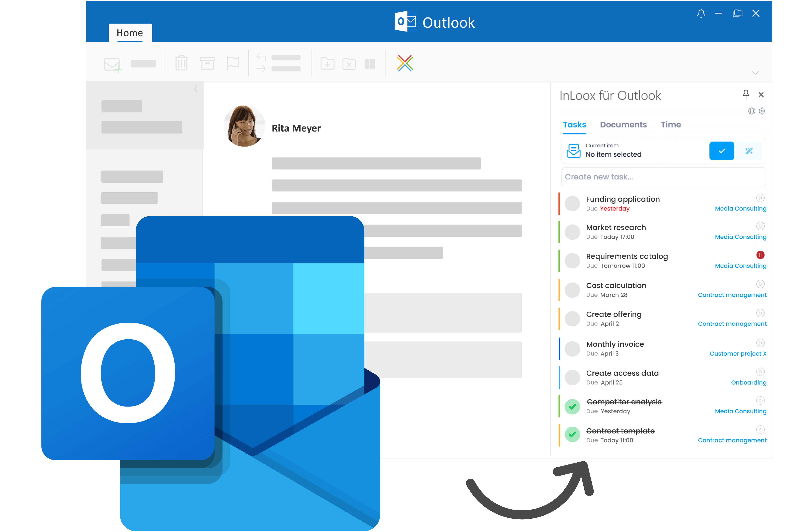Mark Monthly invoice as complete
The image size is (798, 532).
572,349
